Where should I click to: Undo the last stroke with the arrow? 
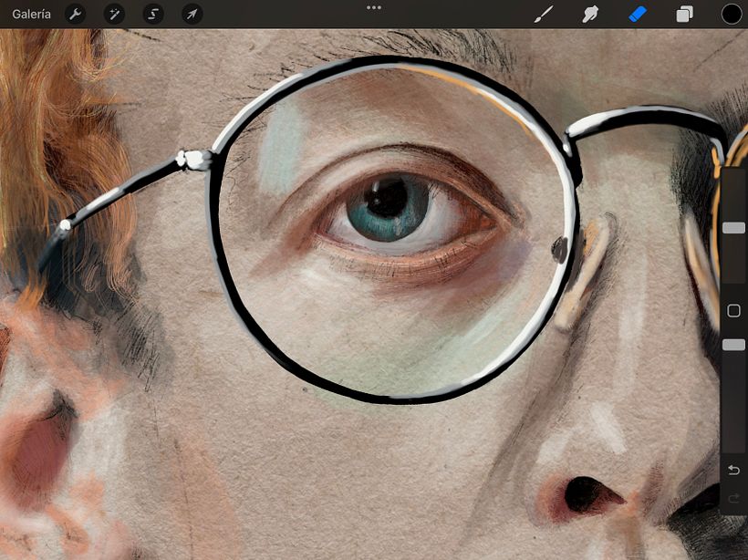[x=733, y=470]
